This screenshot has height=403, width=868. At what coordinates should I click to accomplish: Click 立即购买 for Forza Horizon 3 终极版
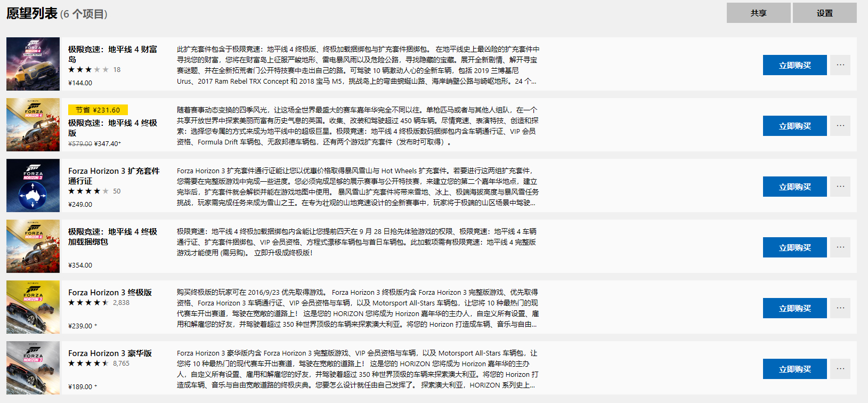(794, 308)
